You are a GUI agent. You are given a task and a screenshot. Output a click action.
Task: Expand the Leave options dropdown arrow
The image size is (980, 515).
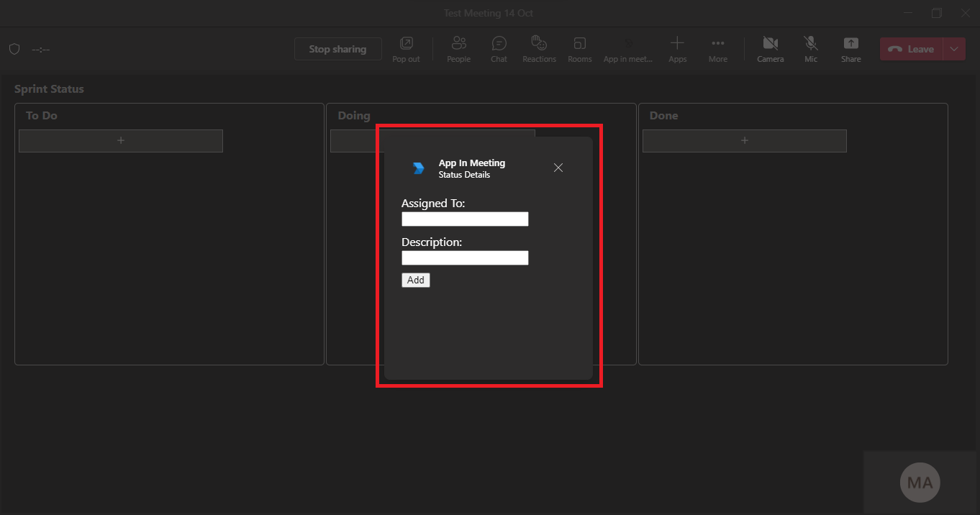pos(953,49)
